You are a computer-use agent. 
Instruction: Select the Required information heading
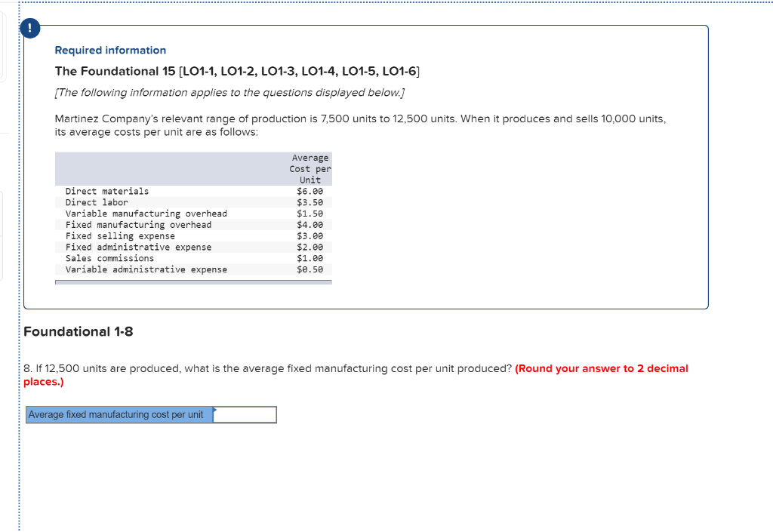(x=110, y=50)
